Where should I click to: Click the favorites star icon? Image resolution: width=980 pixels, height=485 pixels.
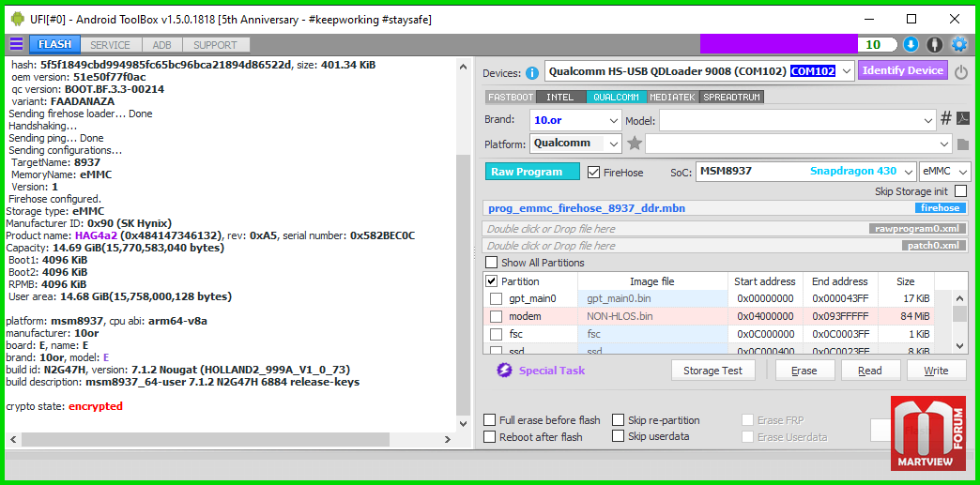(x=635, y=144)
